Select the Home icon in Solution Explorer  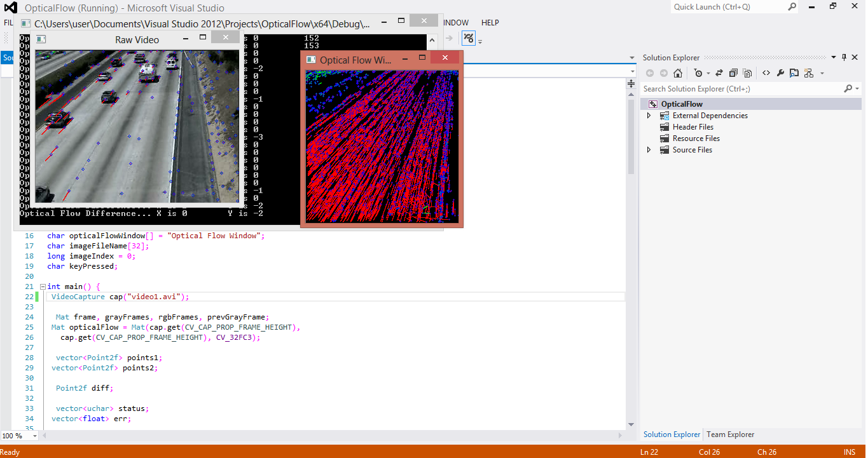(678, 72)
